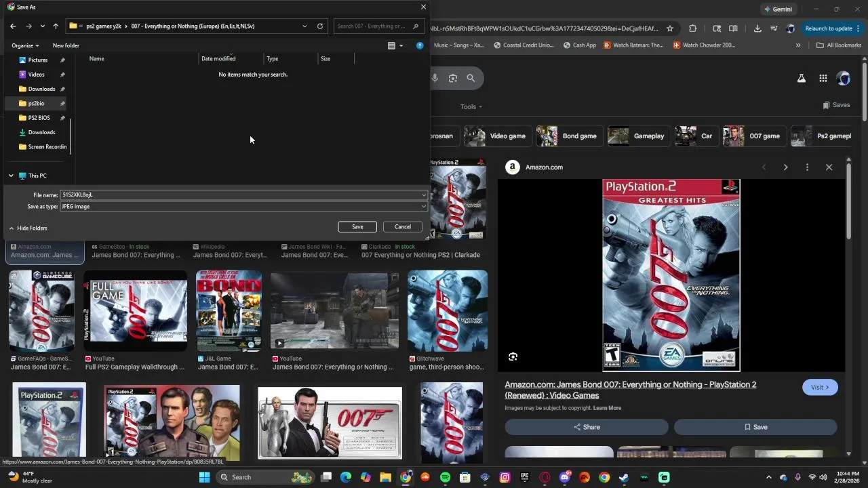This screenshot has height=488, width=868.
Task: Open Chrome extensions puzzle icon
Action: coord(692,28)
